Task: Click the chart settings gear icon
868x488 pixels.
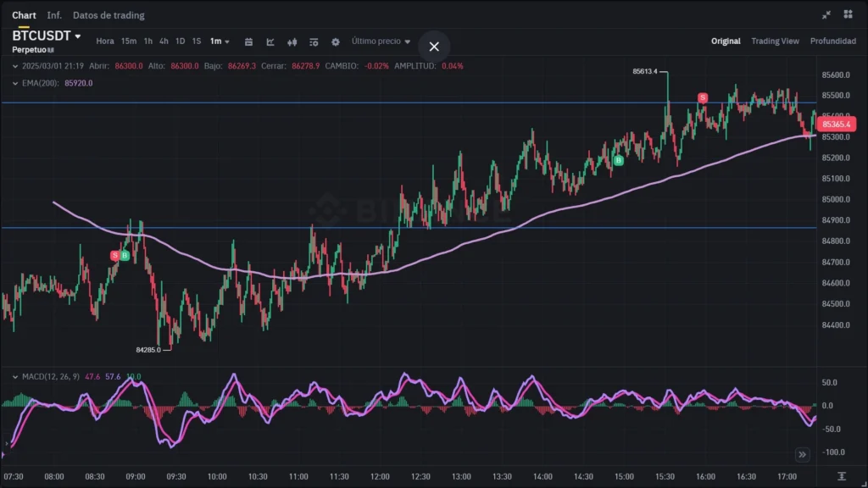Action: click(x=336, y=42)
